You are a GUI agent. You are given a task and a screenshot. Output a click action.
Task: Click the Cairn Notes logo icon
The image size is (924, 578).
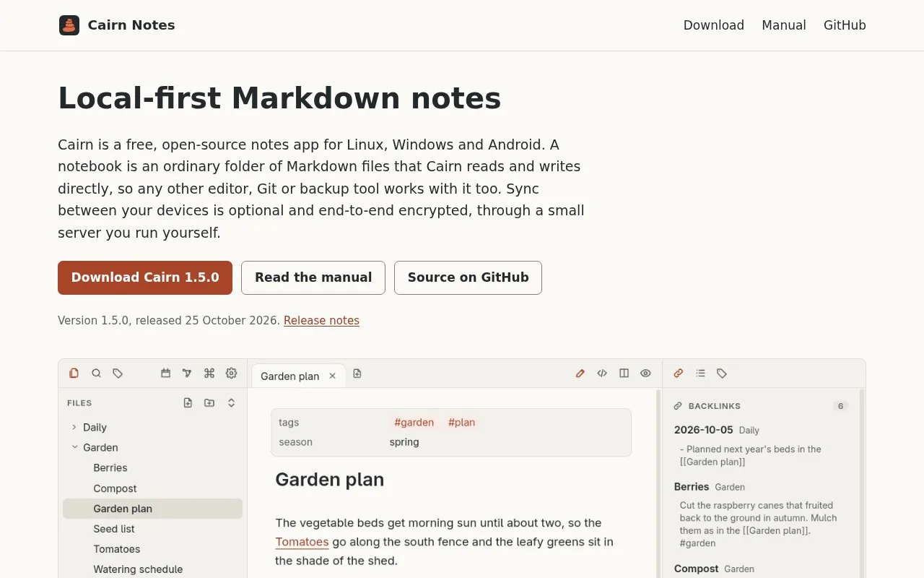tap(69, 25)
